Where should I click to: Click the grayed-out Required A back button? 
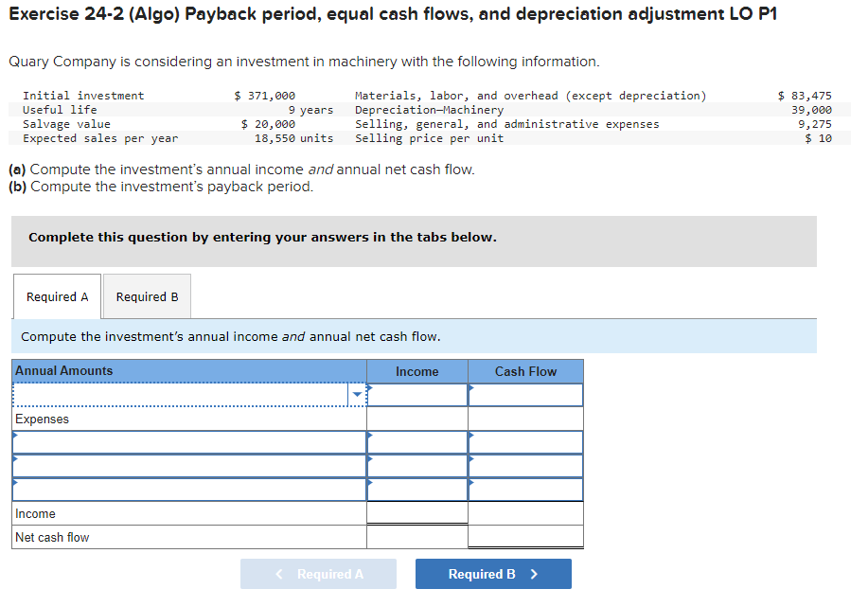[x=318, y=574]
